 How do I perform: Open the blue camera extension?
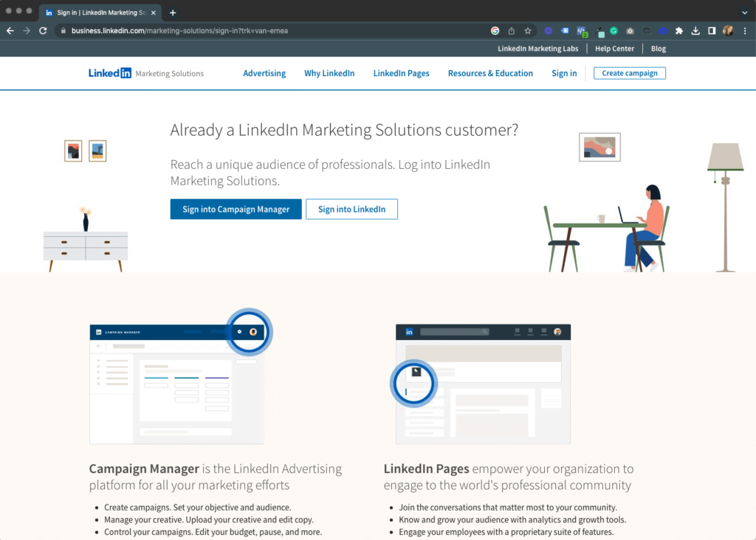point(663,31)
